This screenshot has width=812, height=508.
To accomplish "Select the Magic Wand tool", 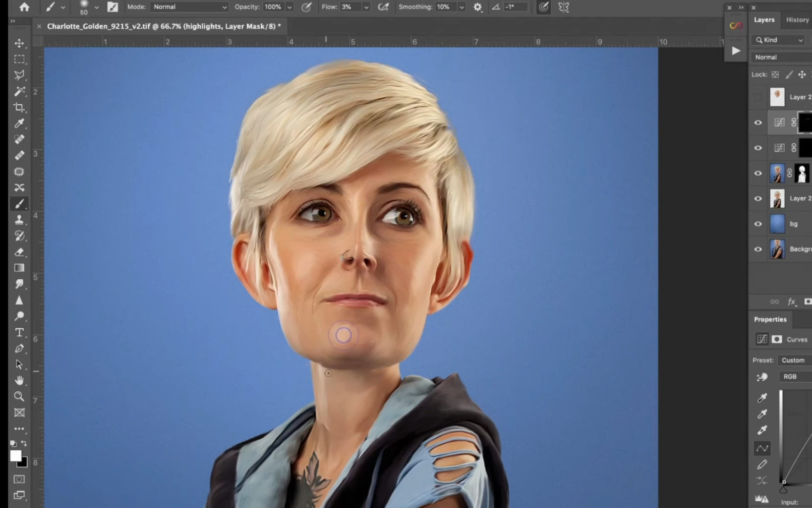I will [x=20, y=91].
